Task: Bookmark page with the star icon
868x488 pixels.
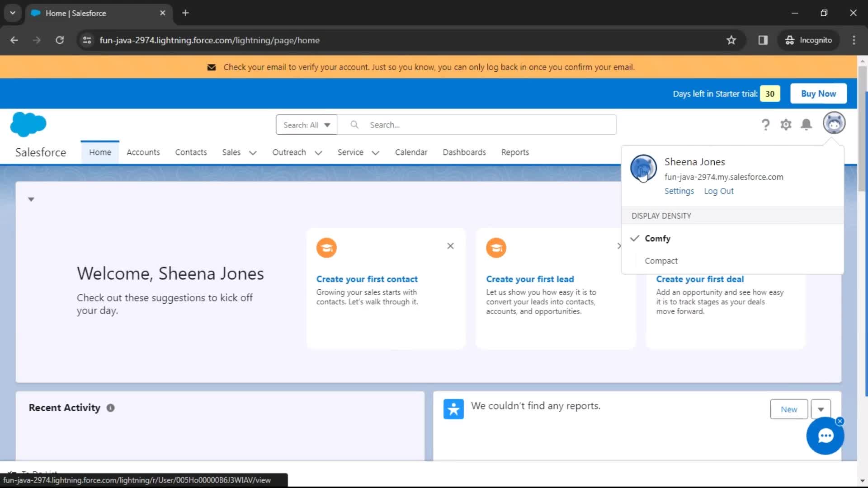Action: pos(731,40)
